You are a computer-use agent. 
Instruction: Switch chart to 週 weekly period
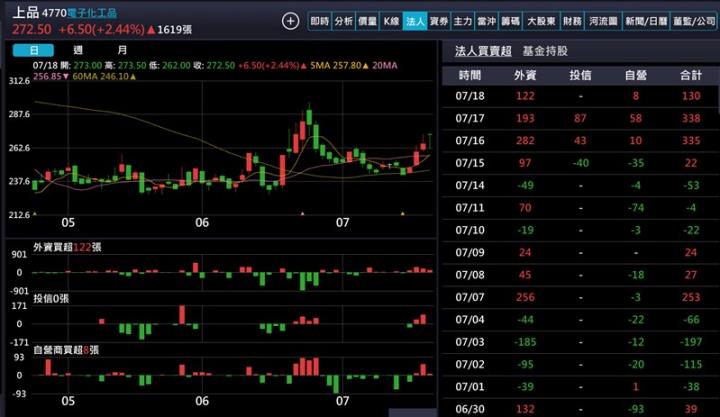tap(78, 50)
